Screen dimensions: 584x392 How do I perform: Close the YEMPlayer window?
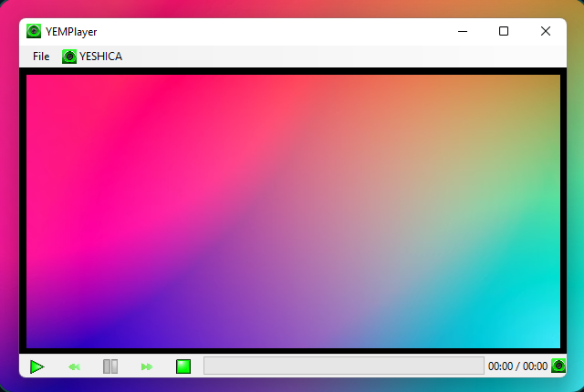click(x=546, y=32)
